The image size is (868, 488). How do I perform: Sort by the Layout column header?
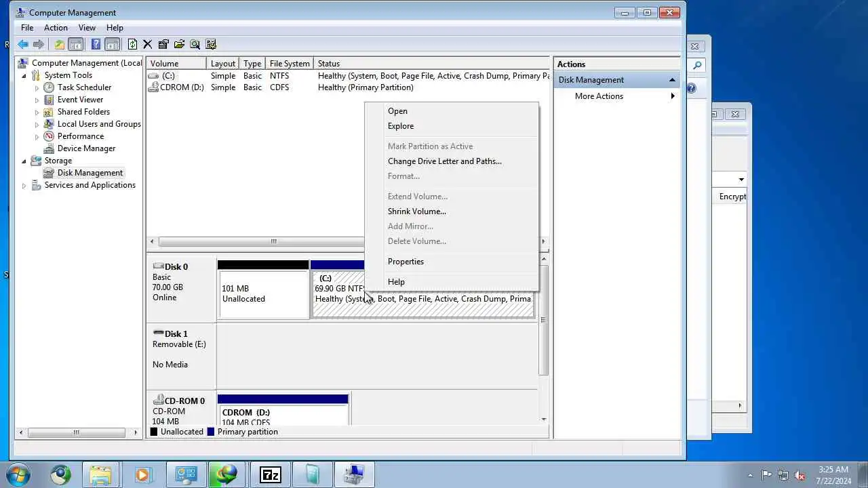point(223,64)
